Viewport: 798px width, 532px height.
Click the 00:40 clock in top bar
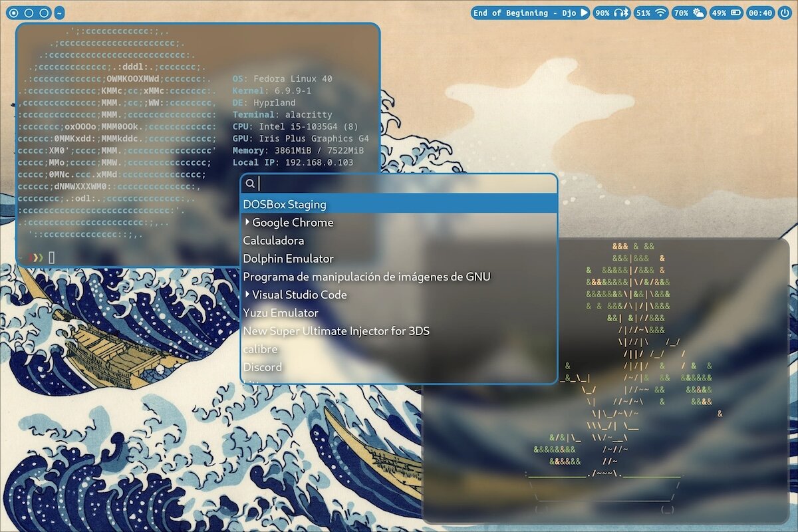pyautogui.click(x=759, y=13)
